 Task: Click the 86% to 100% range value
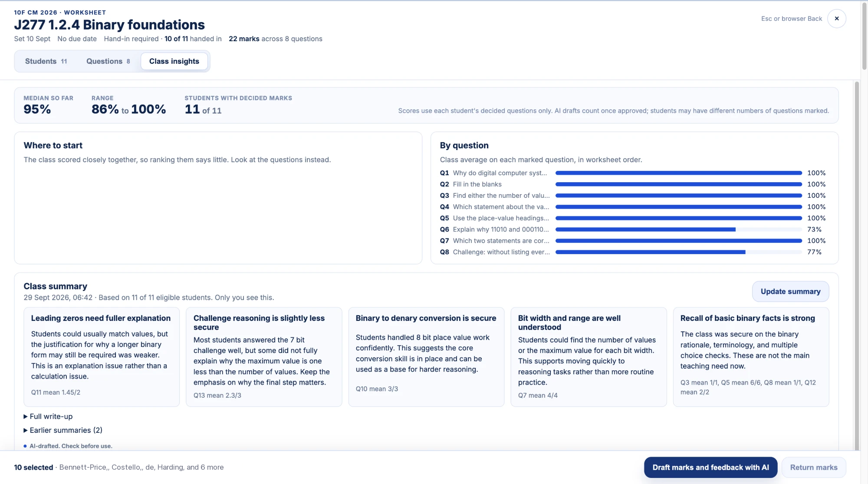[x=128, y=109]
